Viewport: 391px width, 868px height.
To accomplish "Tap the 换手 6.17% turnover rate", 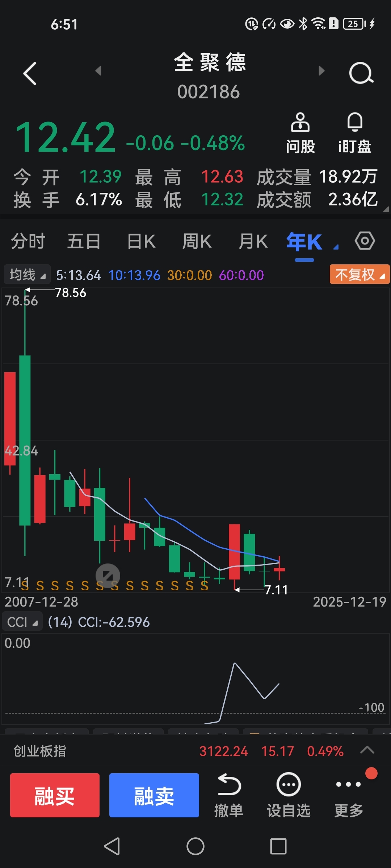I will click(99, 200).
